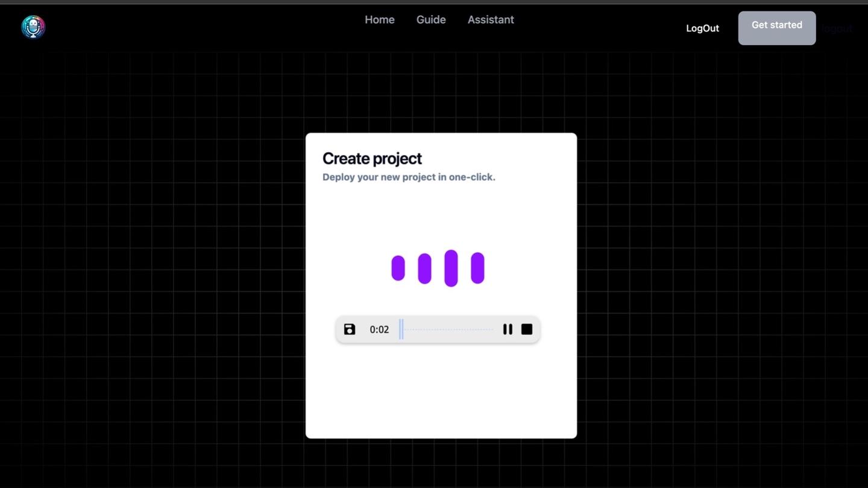Open the Home page

[x=380, y=20]
